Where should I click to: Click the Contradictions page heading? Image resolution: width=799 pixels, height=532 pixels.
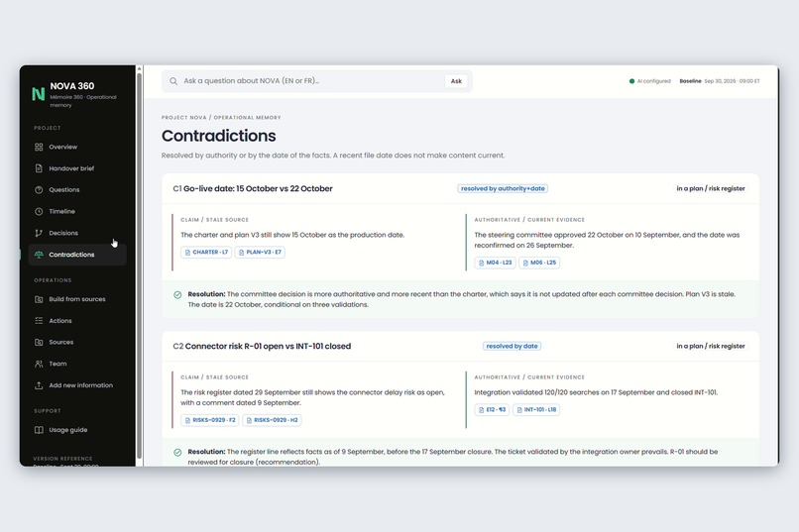(219, 136)
